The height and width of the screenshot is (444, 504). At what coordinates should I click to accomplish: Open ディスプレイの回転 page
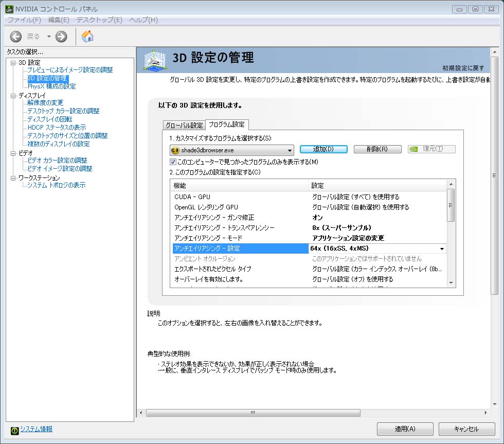pyautogui.click(x=50, y=119)
